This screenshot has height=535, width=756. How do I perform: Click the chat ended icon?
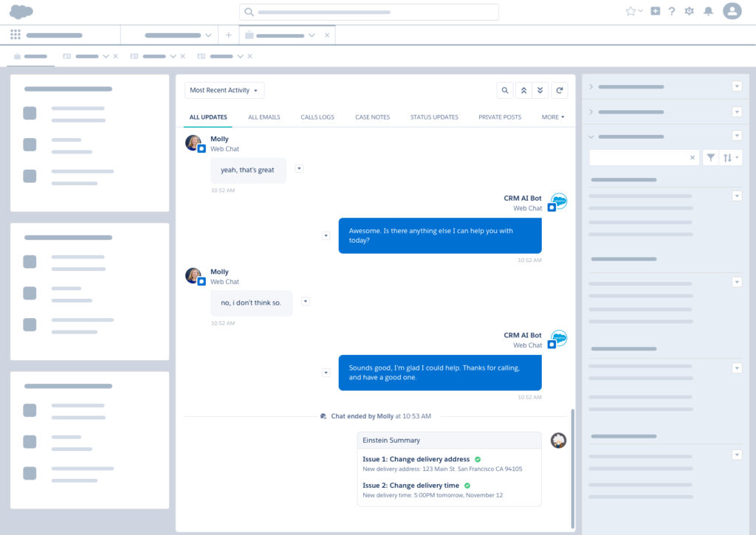tap(323, 416)
